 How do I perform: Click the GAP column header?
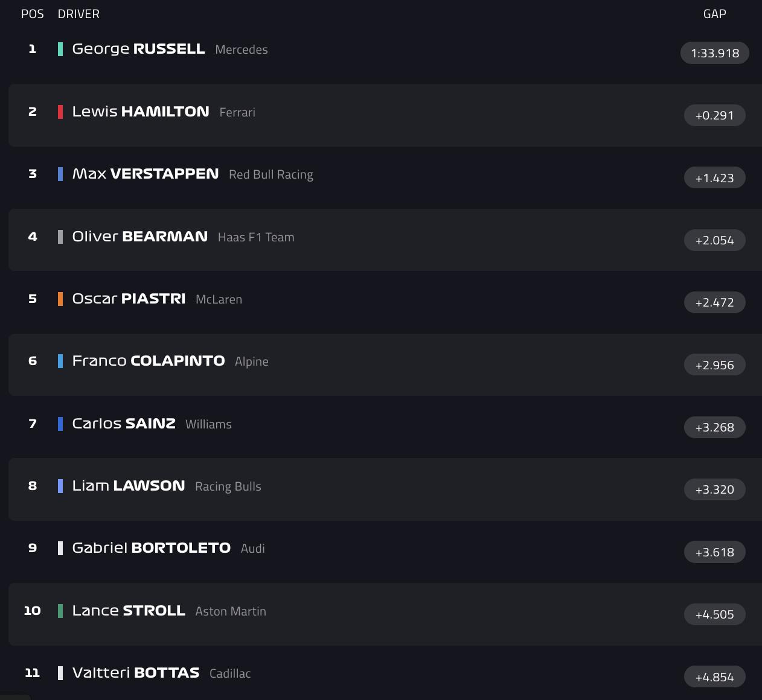click(x=714, y=13)
